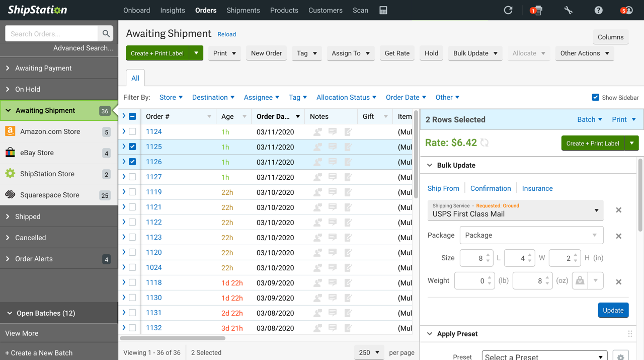644x360 pixels.
Task: Remove the Weight bulk field
Action: 619,282
